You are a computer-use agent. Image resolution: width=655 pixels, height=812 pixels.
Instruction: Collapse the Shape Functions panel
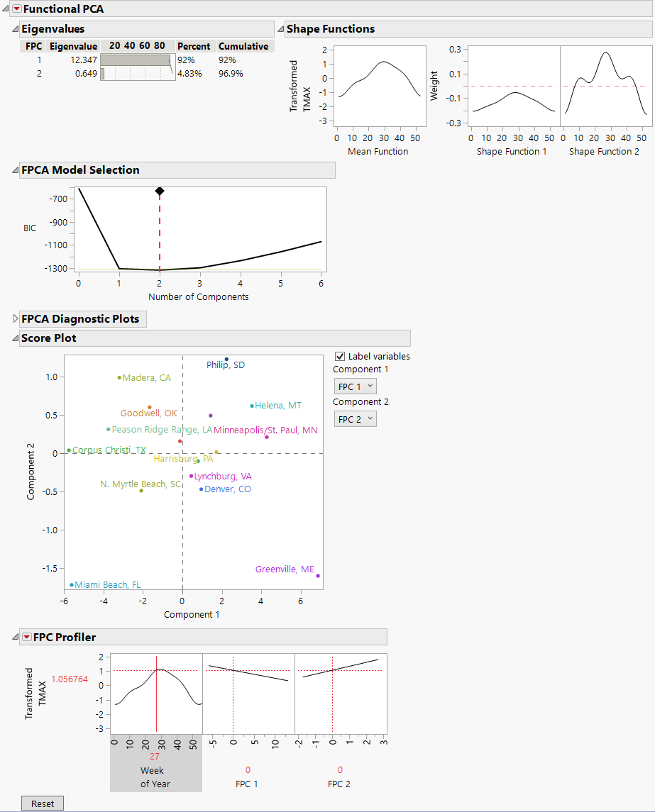coord(280,28)
